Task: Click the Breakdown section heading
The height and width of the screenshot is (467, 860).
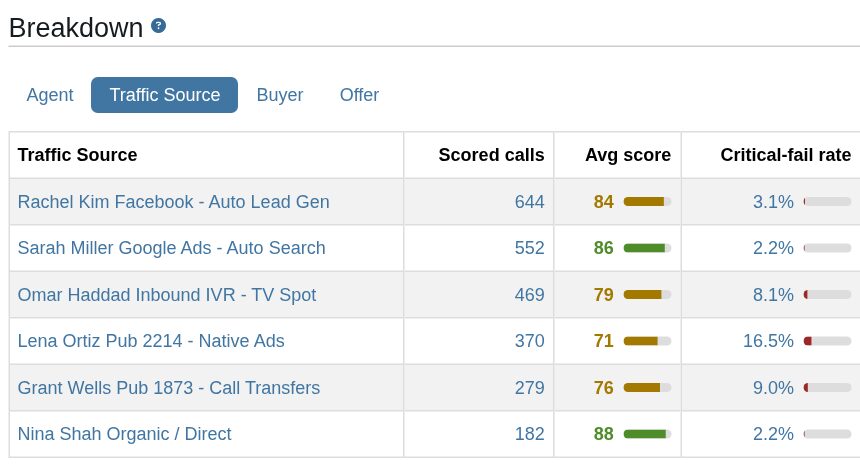Action: tap(76, 27)
